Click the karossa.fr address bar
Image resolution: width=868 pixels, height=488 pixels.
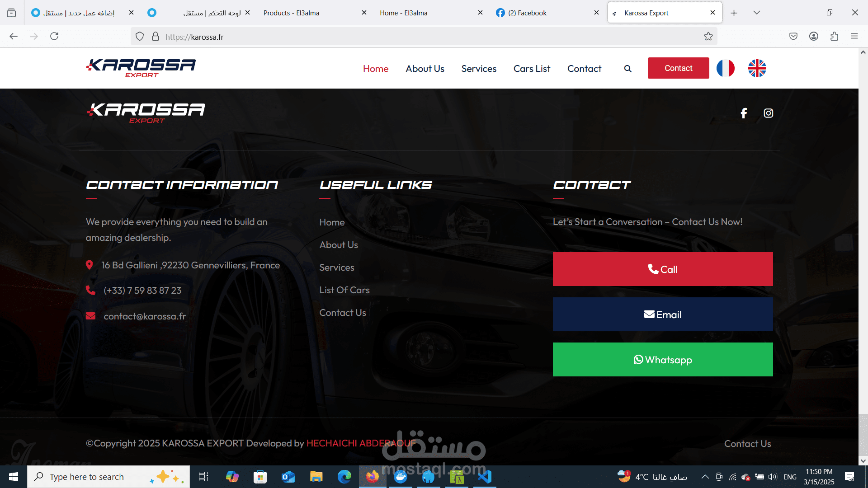point(407,37)
